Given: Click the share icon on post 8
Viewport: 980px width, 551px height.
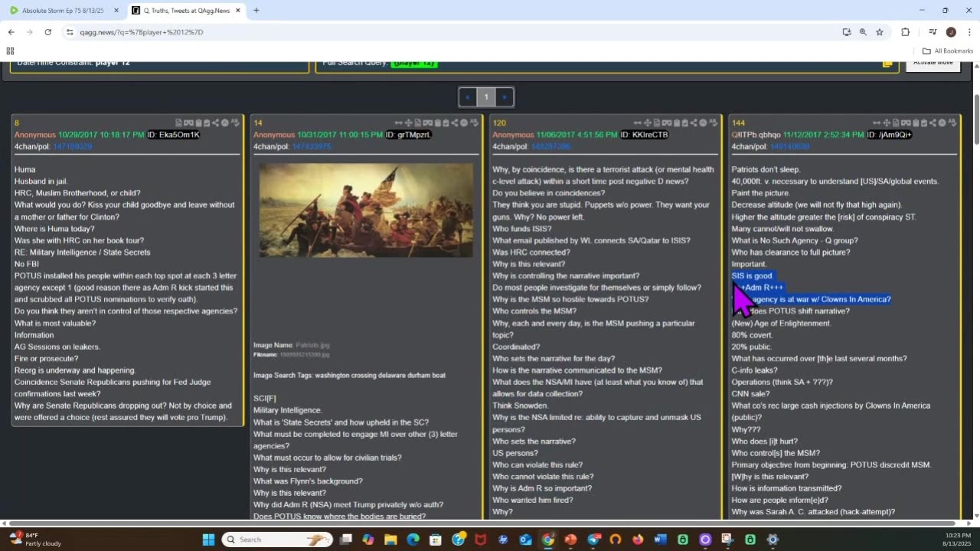Looking at the screenshot, I should click(215, 122).
